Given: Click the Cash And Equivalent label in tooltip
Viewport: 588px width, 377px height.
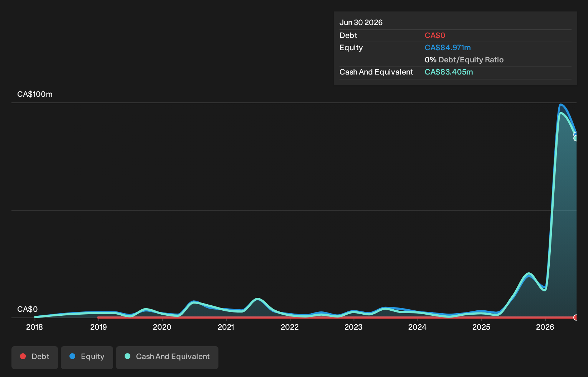Looking at the screenshot, I should (x=376, y=72).
